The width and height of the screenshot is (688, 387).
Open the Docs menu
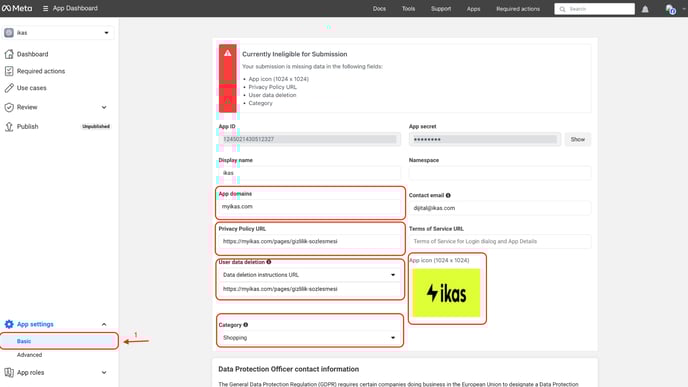coord(379,9)
